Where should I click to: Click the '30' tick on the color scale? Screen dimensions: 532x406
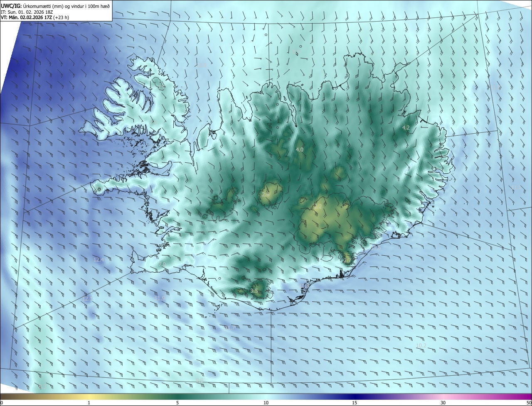(x=443, y=403)
